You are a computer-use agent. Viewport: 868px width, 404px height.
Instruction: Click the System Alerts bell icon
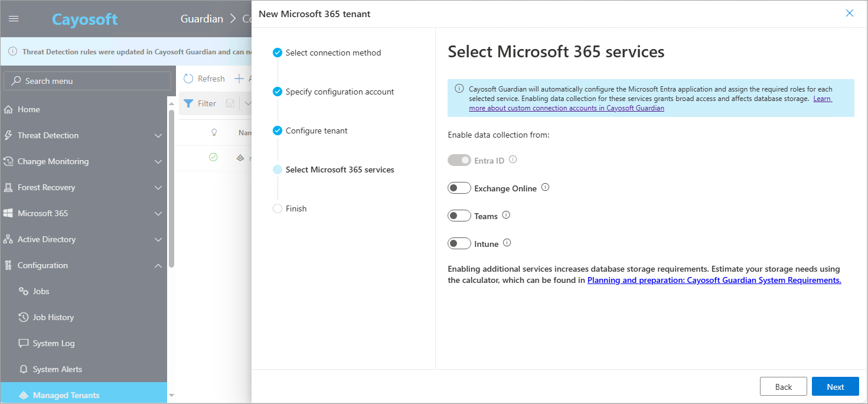click(x=24, y=369)
